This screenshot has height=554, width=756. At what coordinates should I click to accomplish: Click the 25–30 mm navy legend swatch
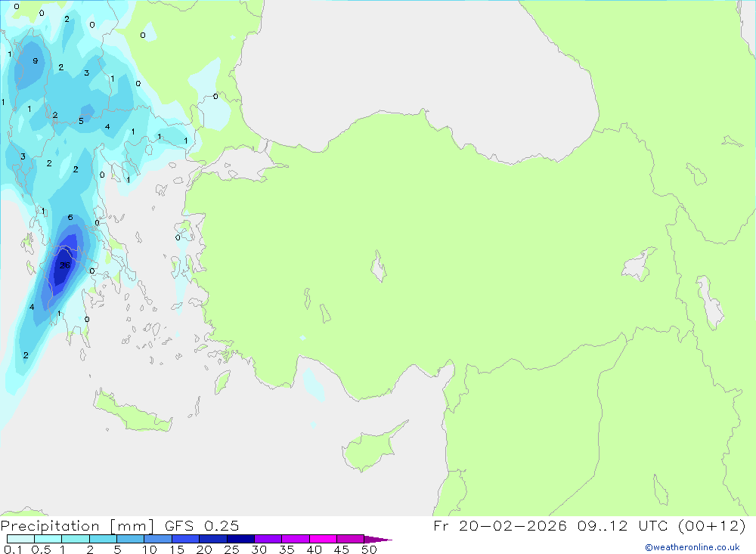click(x=240, y=539)
